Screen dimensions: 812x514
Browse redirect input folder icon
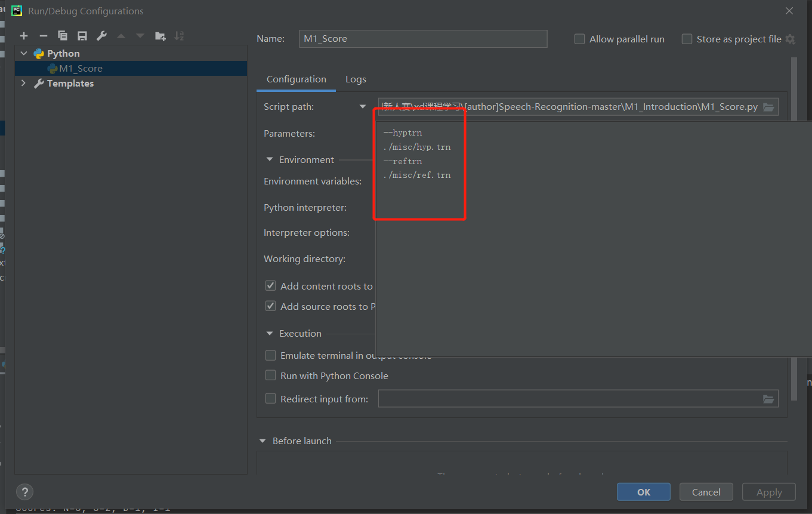[x=768, y=399]
